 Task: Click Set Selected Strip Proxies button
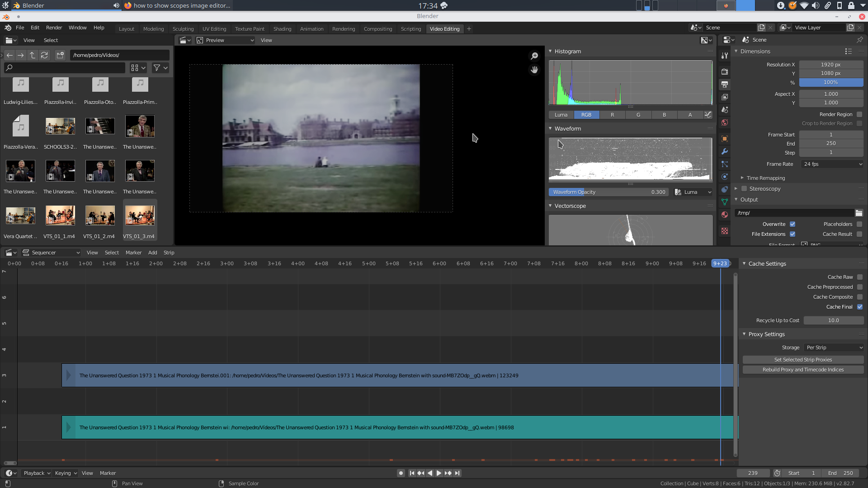(803, 360)
